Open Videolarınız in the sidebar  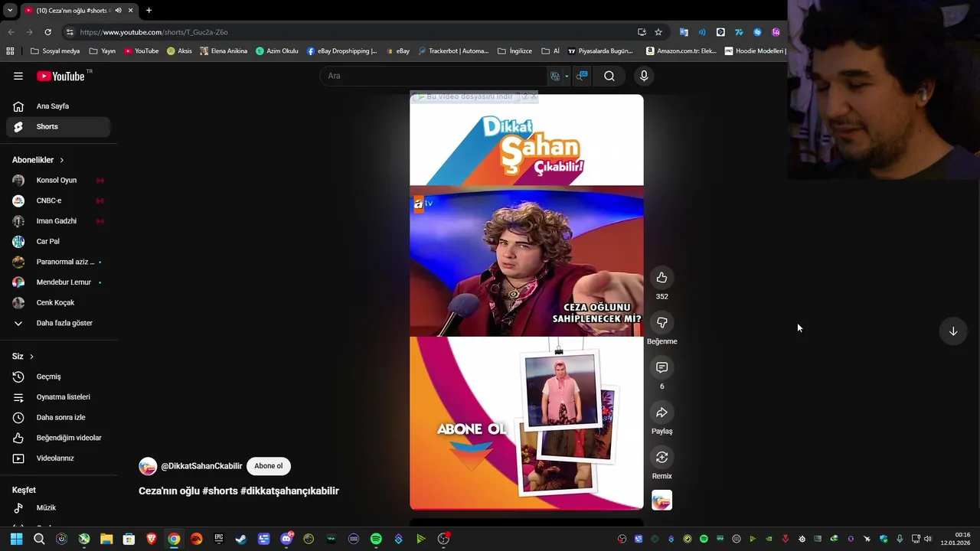tap(58, 458)
